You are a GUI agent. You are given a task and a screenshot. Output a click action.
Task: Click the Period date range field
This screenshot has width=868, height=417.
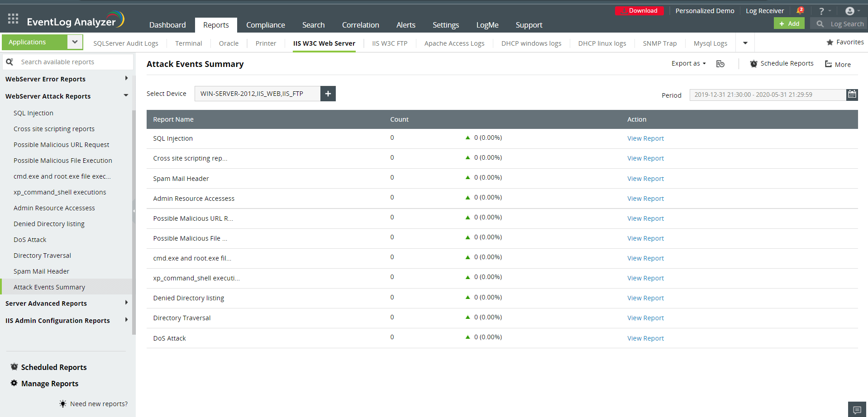pyautogui.click(x=768, y=95)
